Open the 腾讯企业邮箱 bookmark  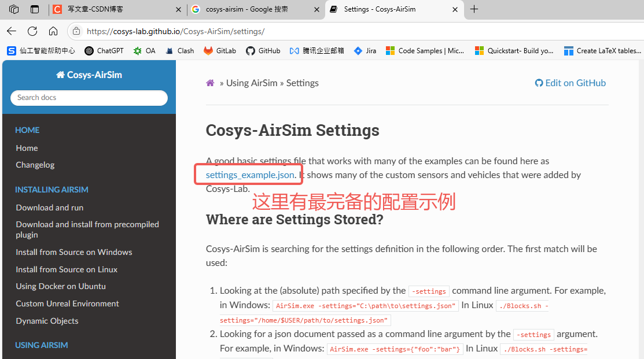coord(317,51)
